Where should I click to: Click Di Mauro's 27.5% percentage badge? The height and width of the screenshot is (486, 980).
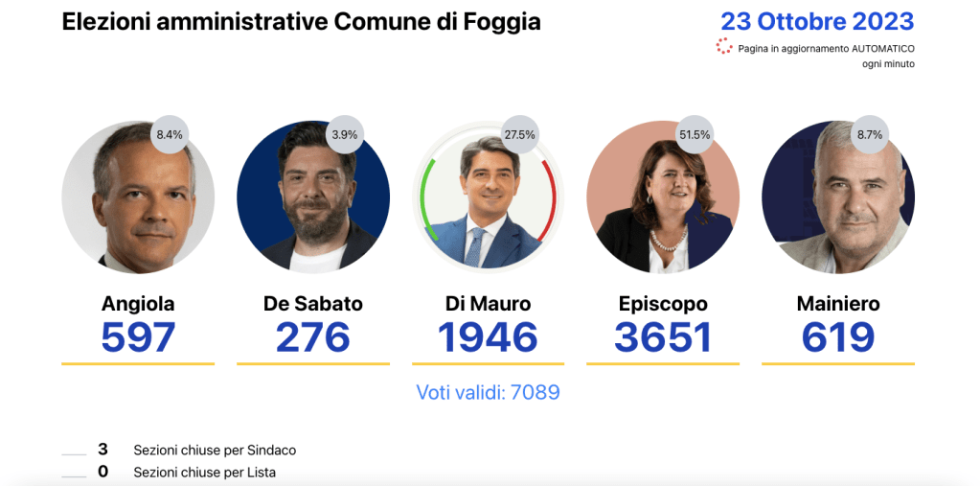click(519, 135)
